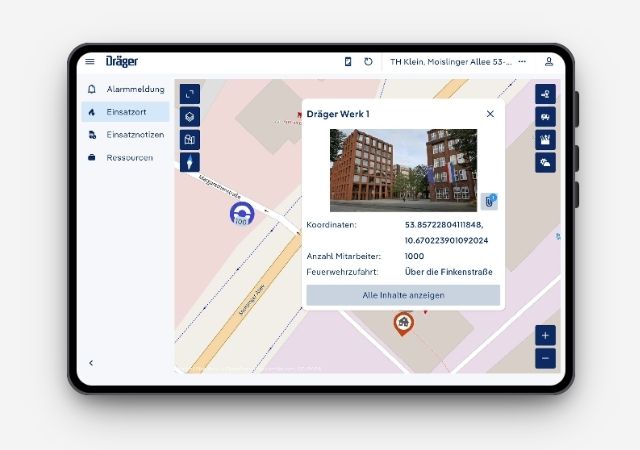The image size is (640, 450).
Task: Click the Anzahl Mitarbeiter value 1000
Action: (414, 256)
